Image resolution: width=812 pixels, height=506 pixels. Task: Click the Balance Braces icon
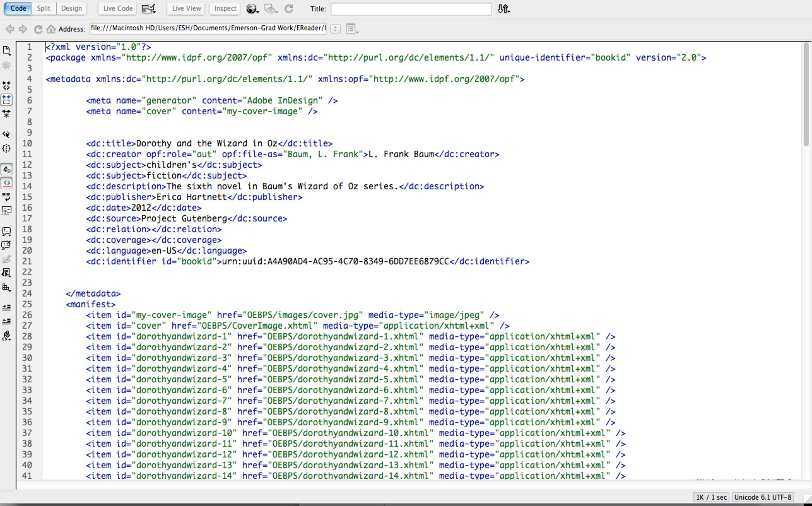tap(6, 148)
